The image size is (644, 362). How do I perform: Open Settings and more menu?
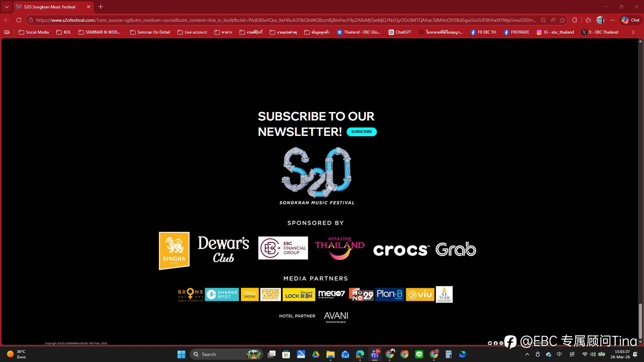click(x=612, y=20)
